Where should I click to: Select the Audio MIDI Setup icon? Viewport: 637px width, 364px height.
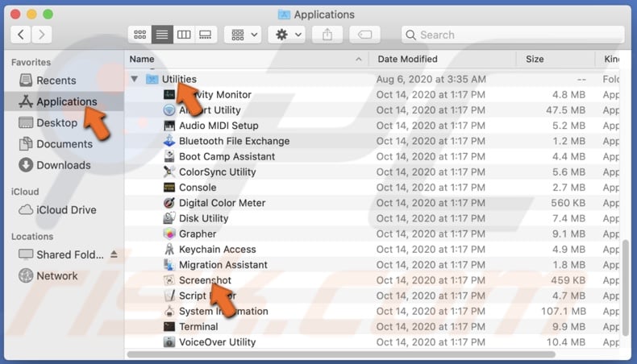(169, 126)
